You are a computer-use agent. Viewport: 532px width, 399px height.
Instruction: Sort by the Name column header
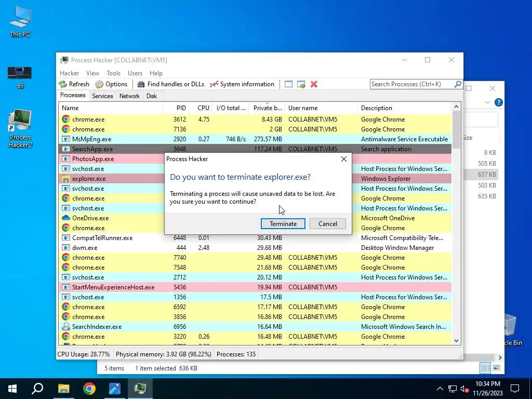click(111, 108)
